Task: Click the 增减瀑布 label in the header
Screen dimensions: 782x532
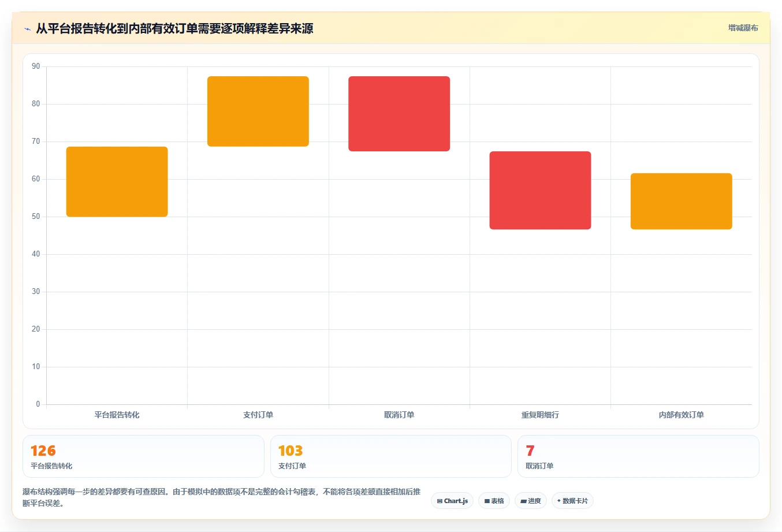Action: click(x=743, y=28)
